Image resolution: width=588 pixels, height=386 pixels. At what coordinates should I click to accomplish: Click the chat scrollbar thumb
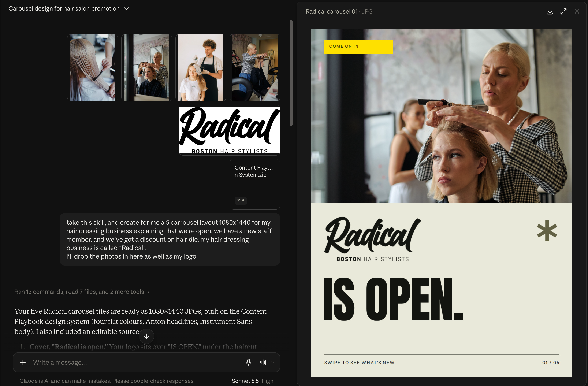291,73
